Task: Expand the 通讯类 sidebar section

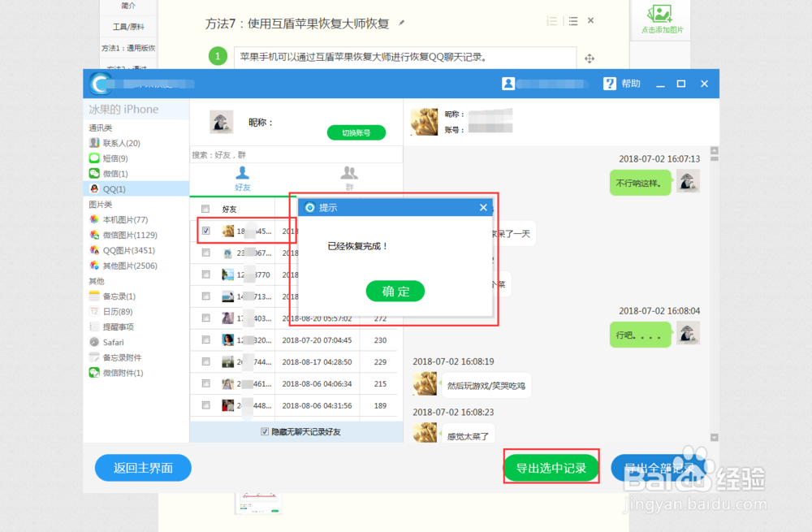Action: point(99,127)
